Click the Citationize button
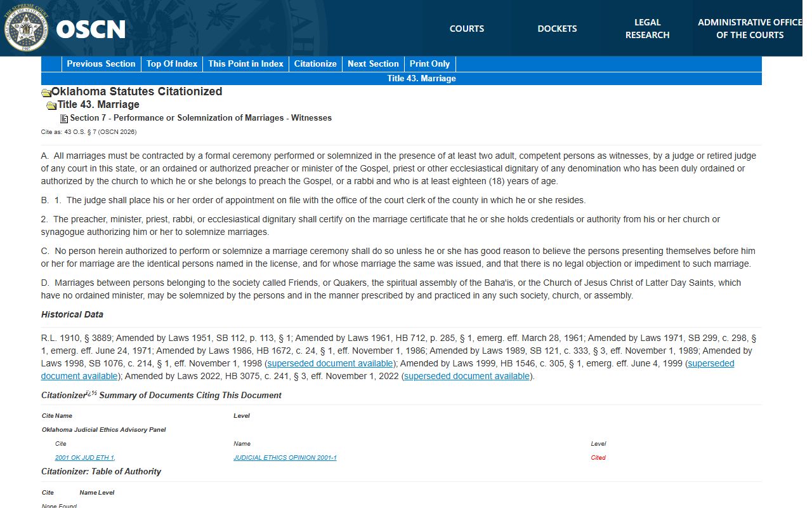 (315, 63)
